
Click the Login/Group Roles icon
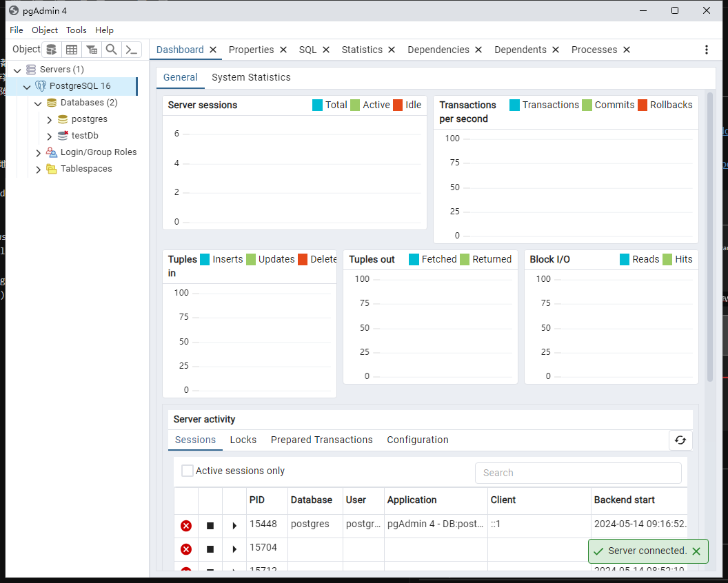[52, 152]
